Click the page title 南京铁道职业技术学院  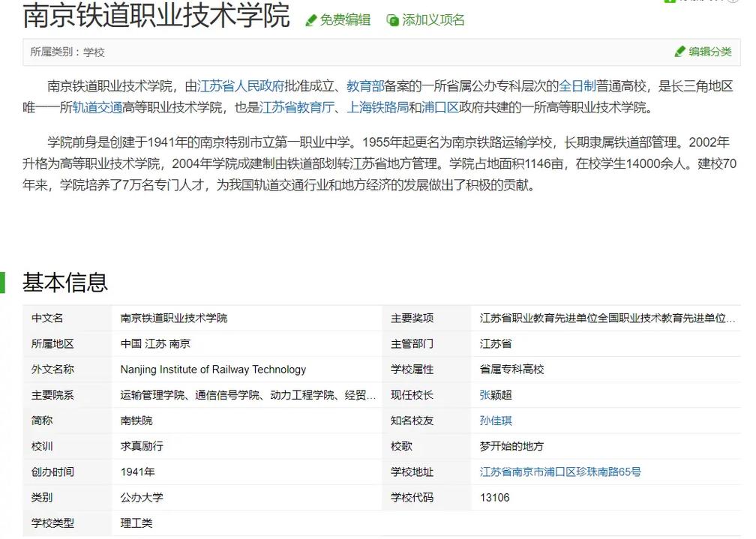pos(156,15)
